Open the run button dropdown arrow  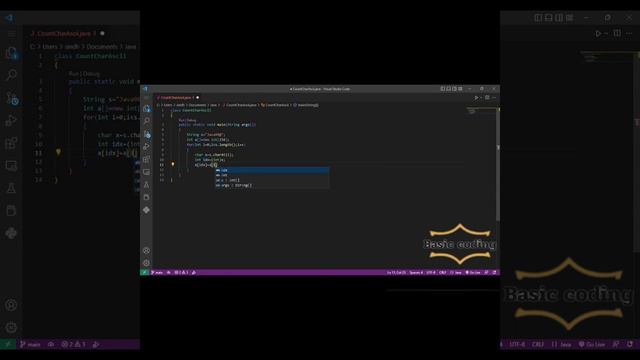[x=481, y=98]
